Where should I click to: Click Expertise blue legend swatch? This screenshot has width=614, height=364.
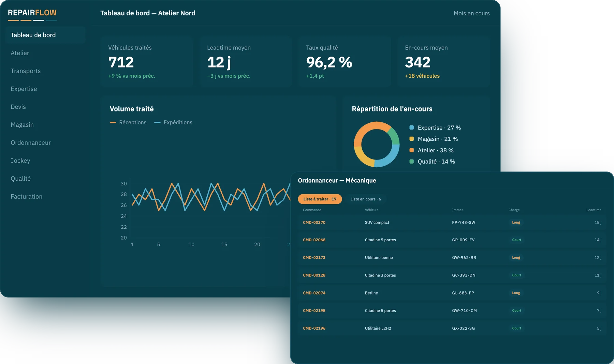[411, 127]
